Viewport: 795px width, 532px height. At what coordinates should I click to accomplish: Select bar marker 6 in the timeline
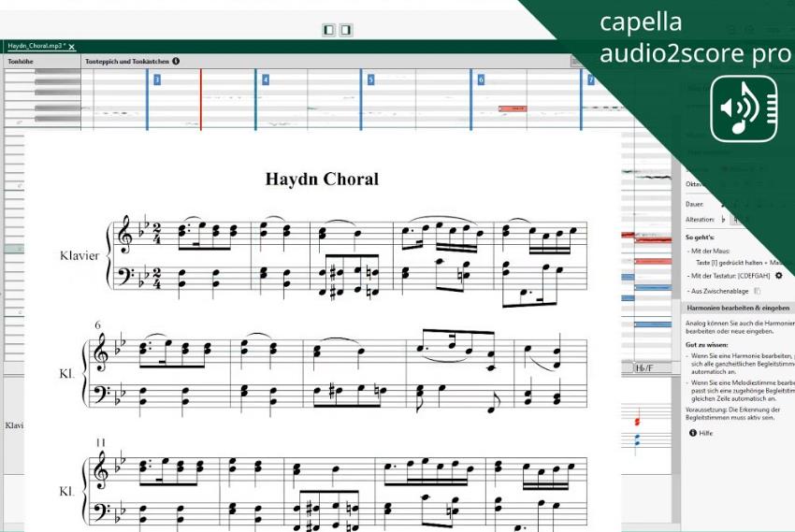pos(481,79)
